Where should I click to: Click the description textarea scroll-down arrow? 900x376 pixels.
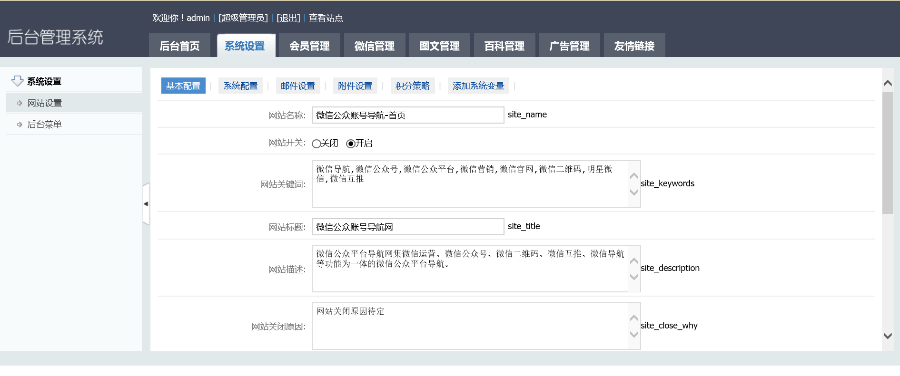[634, 277]
